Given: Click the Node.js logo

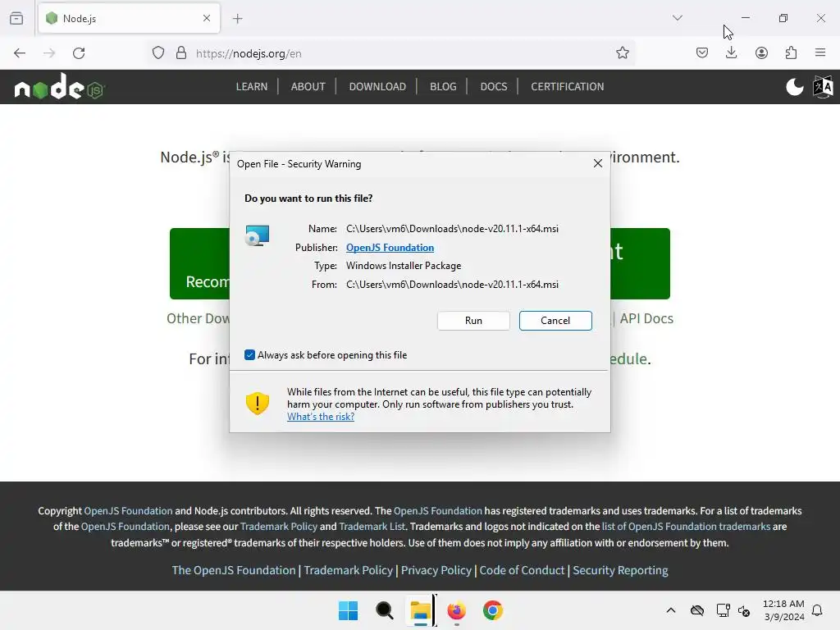Looking at the screenshot, I should click(59, 86).
